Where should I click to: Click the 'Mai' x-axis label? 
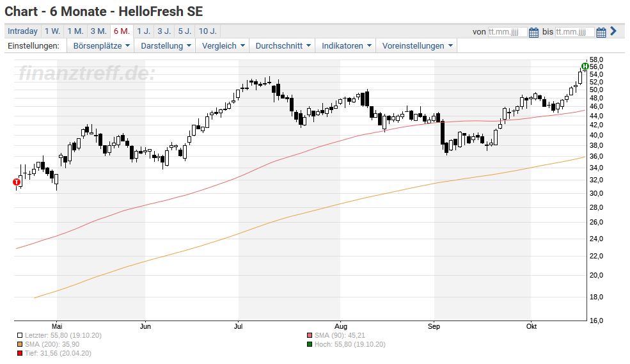pos(57,326)
